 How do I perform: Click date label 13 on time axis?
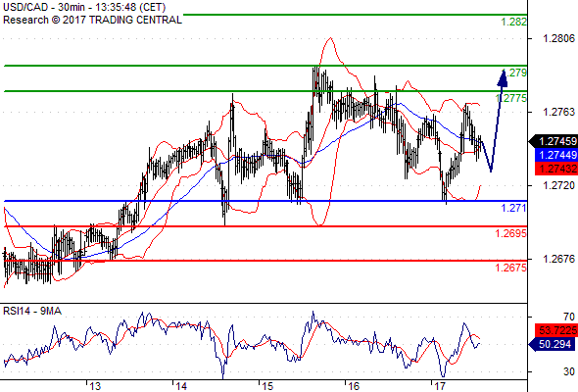[95, 386]
